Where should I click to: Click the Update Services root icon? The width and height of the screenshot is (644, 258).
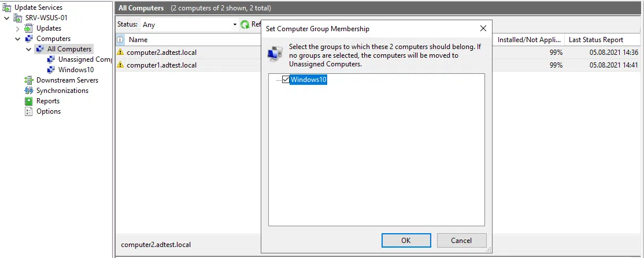pos(6,8)
